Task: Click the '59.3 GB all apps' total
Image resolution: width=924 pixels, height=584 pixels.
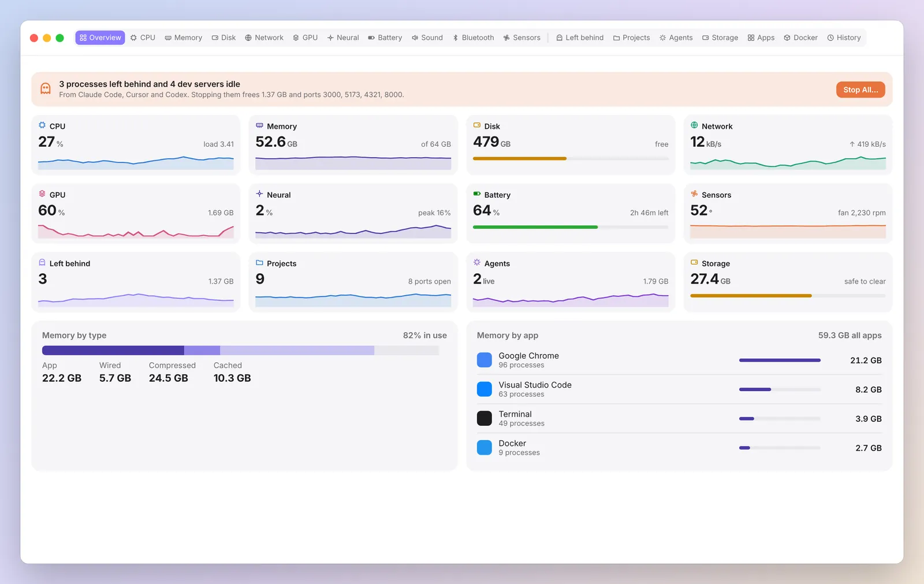Action: (850, 335)
